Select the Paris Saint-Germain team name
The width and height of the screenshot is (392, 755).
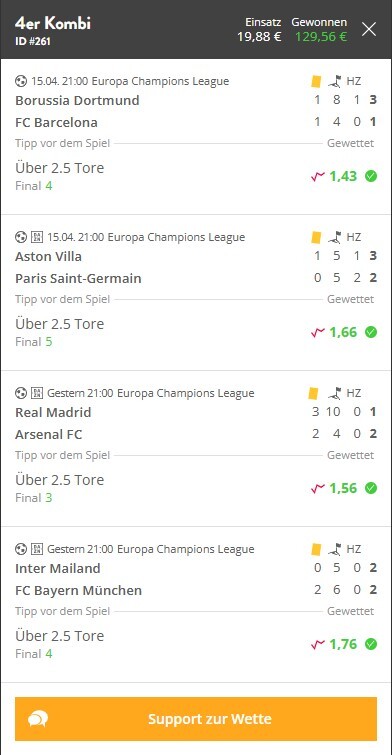tap(78, 278)
